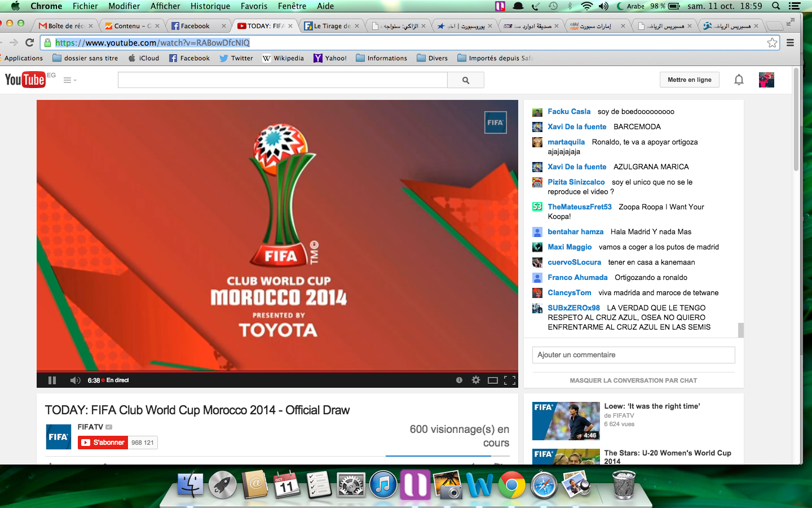Reload the page
This screenshot has width=812, height=508.
click(30, 42)
